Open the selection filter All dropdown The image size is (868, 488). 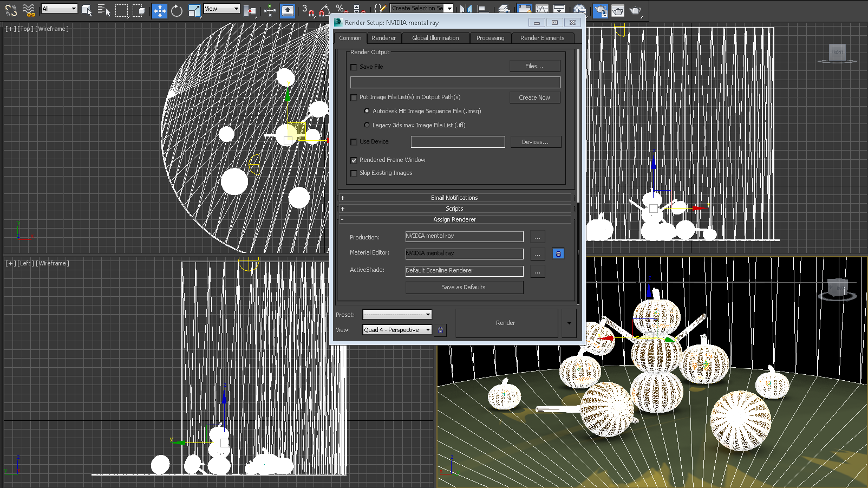(x=60, y=9)
